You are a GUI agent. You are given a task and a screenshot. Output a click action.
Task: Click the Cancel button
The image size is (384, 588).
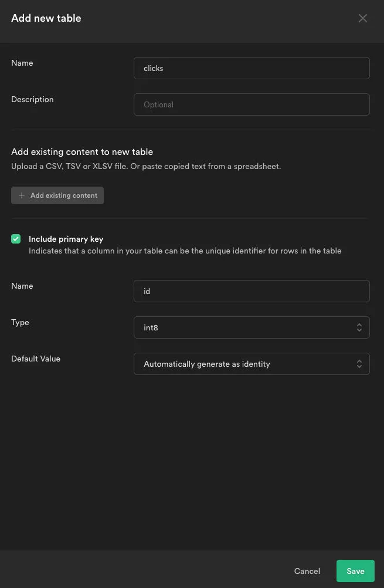click(307, 571)
